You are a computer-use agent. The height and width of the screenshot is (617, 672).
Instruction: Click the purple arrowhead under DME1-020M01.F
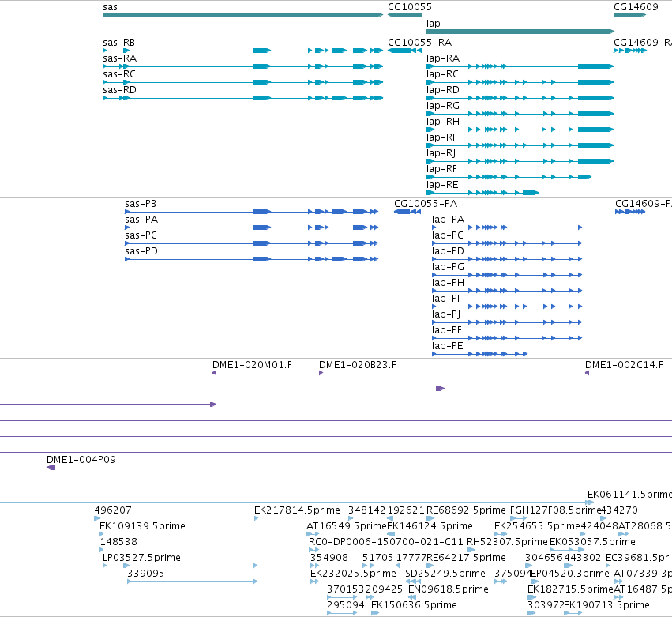coord(214,373)
